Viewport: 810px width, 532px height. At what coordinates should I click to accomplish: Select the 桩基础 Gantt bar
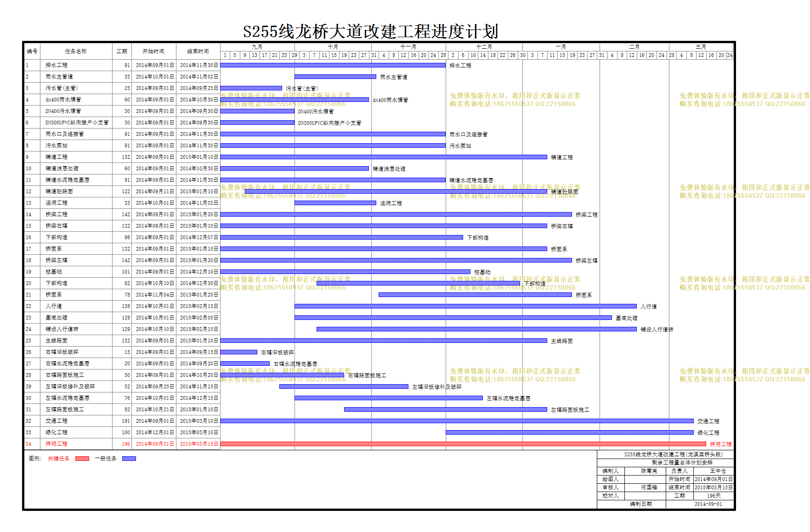coord(346,272)
